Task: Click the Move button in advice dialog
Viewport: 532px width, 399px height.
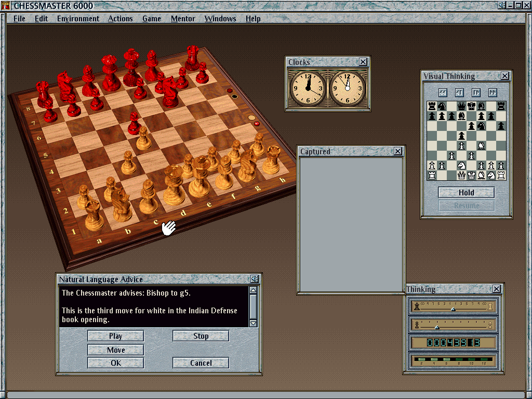Action: [116, 350]
